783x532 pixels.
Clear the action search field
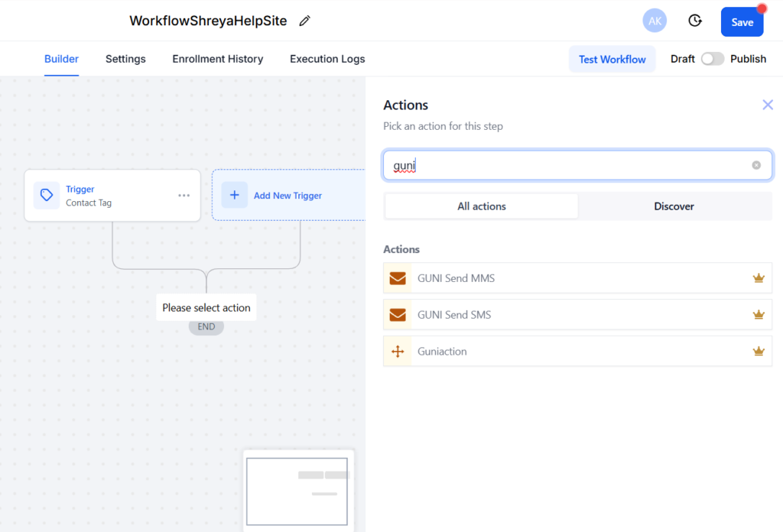coord(756,165)
